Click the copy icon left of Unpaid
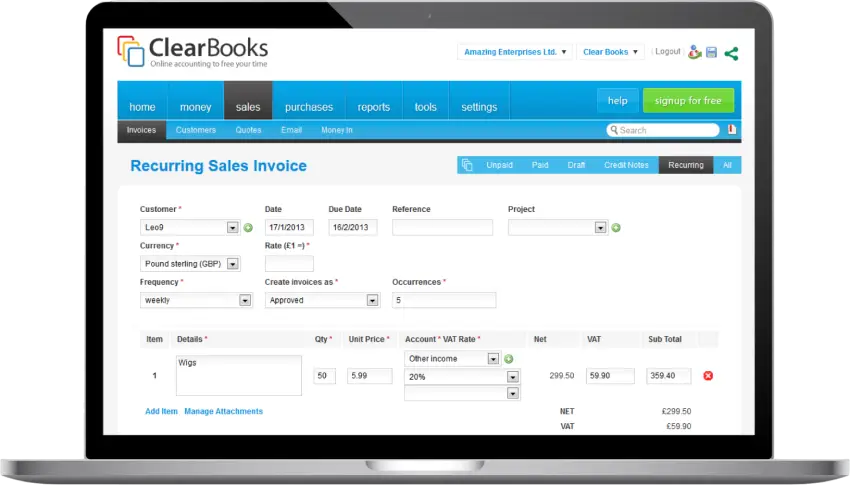This screenshot has width=850, height=485. pos(467,165)
